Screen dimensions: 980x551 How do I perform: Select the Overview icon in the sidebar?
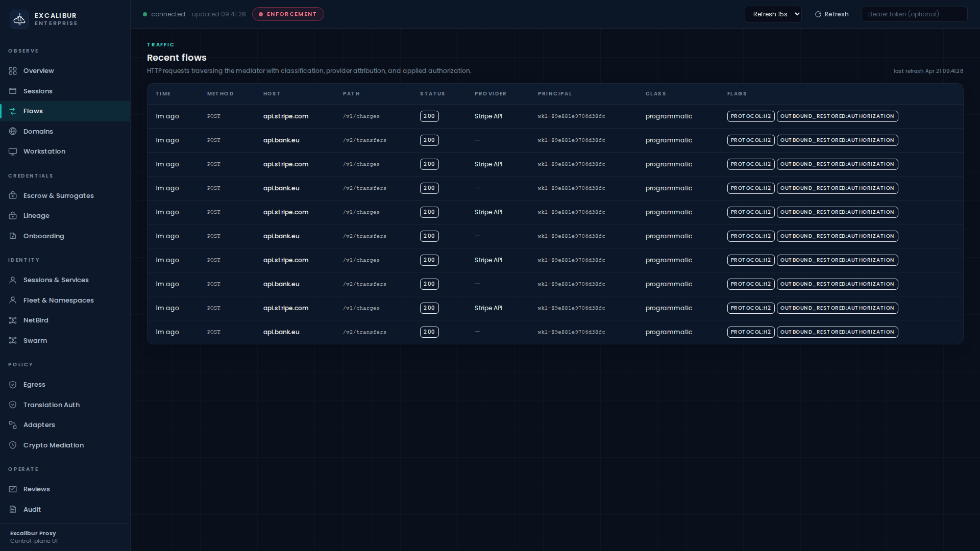13,71
